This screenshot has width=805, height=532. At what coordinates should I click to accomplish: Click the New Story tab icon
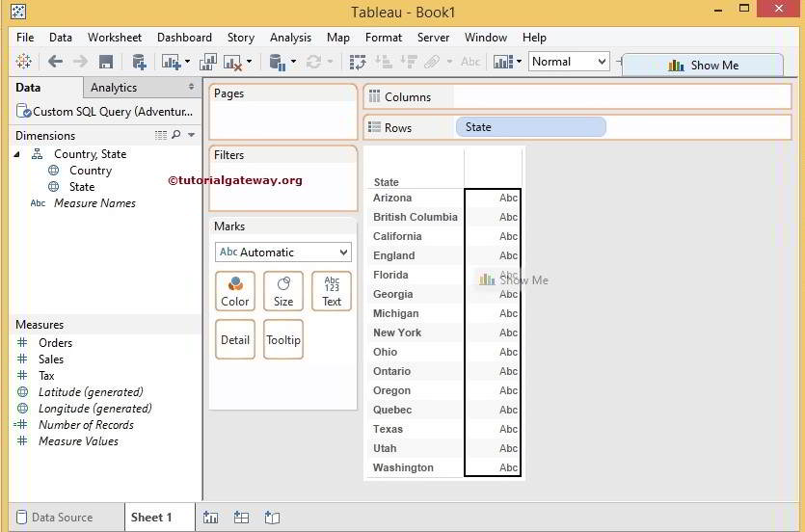(x=272, y=518)
